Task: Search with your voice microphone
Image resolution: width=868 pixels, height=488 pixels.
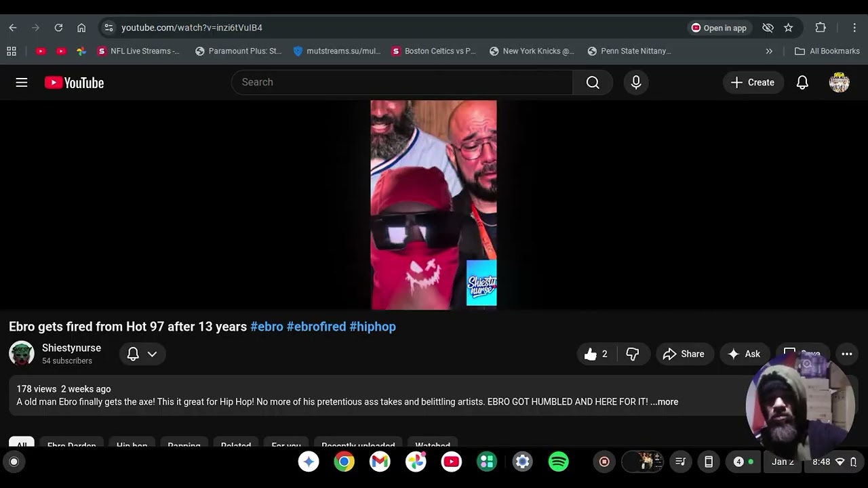Action: pos(636,82)
